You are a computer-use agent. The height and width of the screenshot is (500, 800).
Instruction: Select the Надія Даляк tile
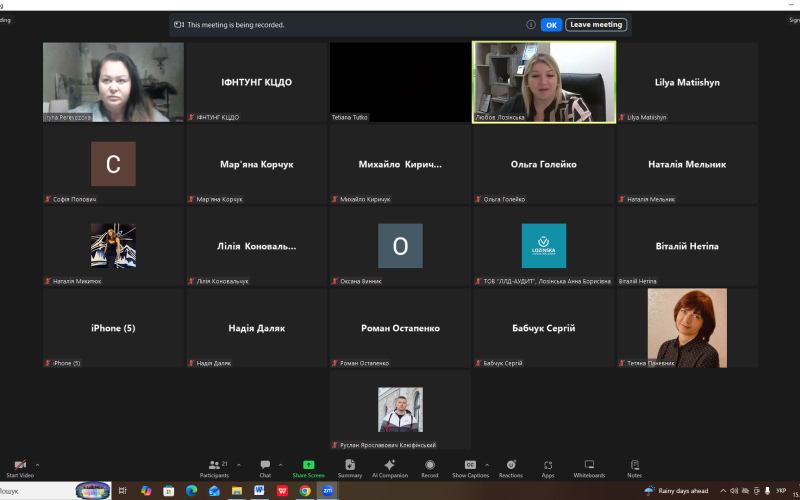click(257, 328)
